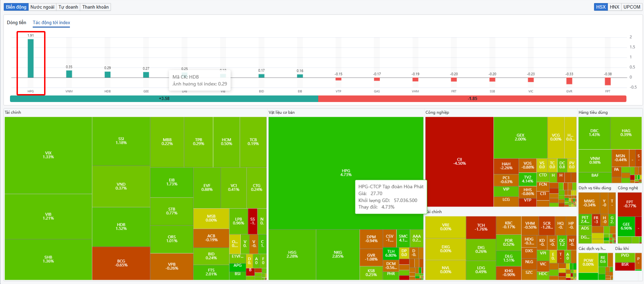This screenshot has width=644, height=284.
Task: Open the SSI 1.18% treemap cell
Action: (x=121, y=141)
